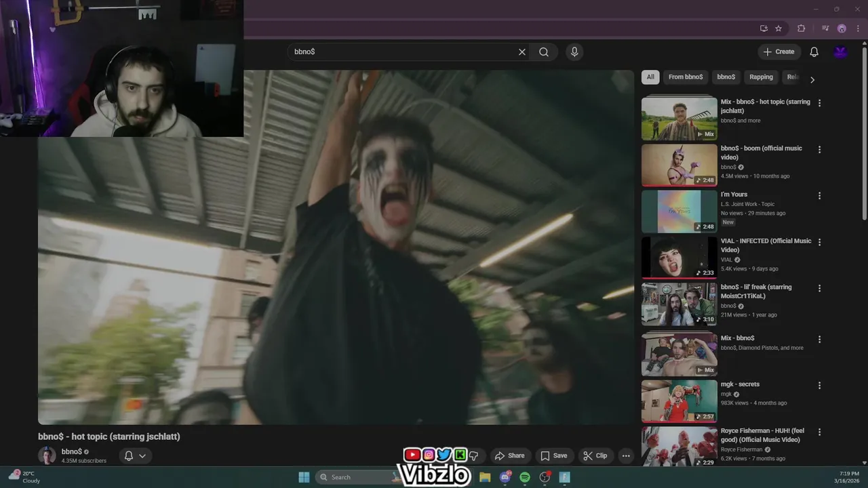This screenshot has height=488, width=868.
Task: Select the bbno$ filter chip
Action: click(x=726, y=77)
